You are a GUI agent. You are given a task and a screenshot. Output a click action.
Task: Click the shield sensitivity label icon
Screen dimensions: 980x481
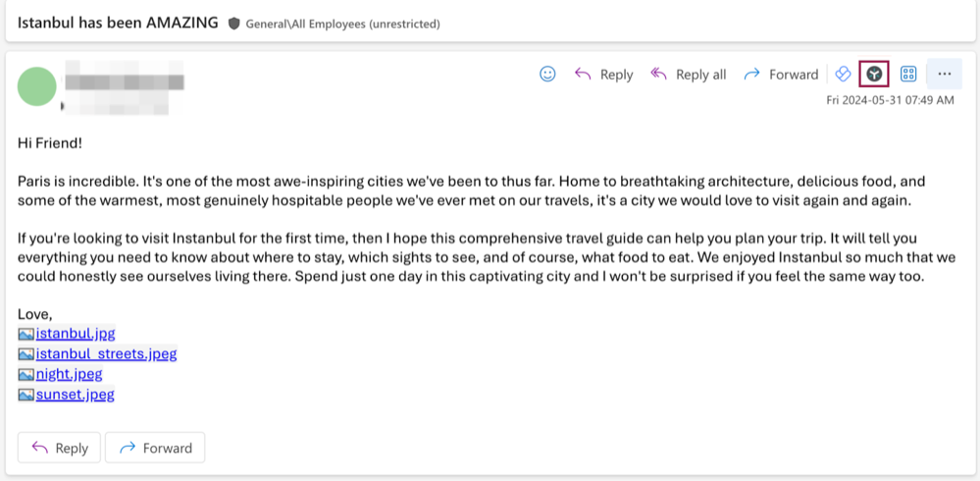pyautogui.click(x=233, y=24)
